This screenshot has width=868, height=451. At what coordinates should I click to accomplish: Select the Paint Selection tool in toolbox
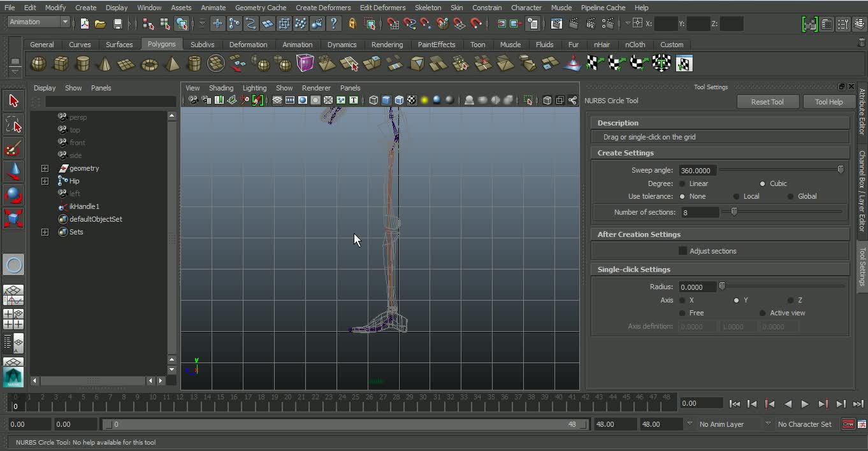13,148
